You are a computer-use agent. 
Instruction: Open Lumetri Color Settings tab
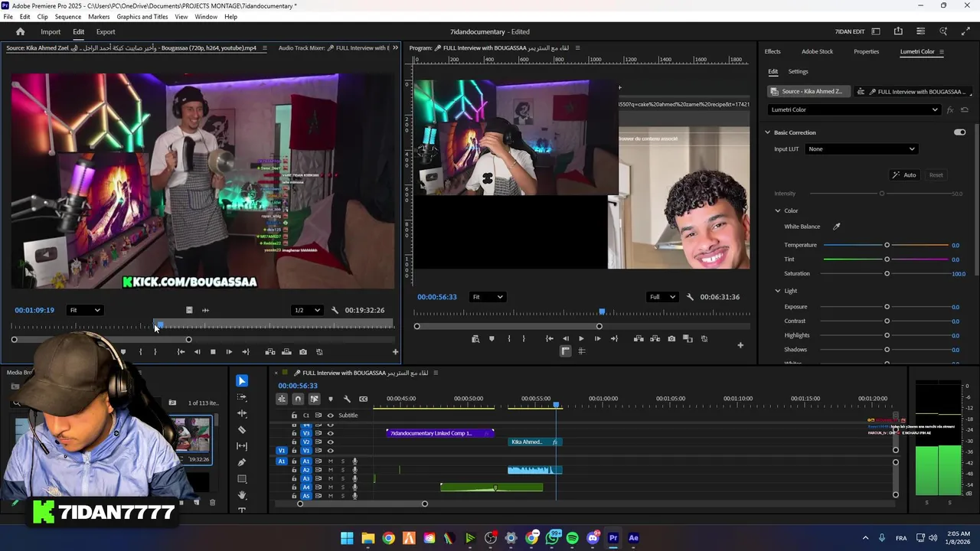(x=798, y=72)
